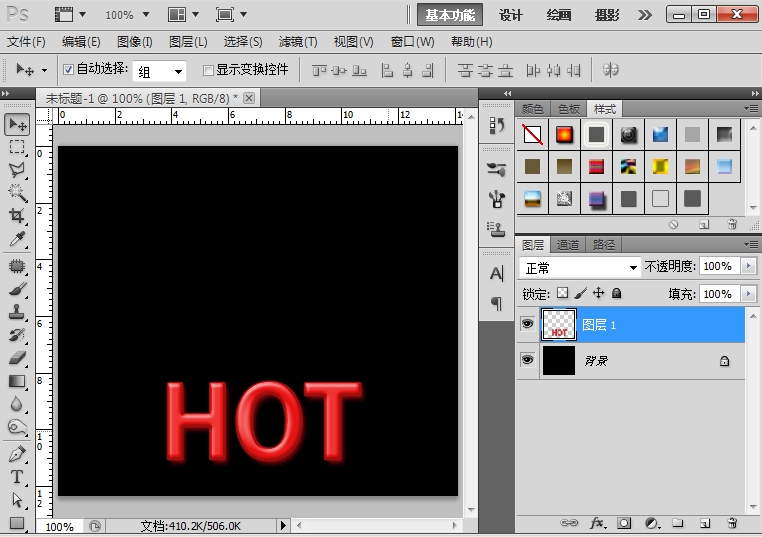Open the 组 auto-select dropdown
762x537 pixels.
pos(159,72)
